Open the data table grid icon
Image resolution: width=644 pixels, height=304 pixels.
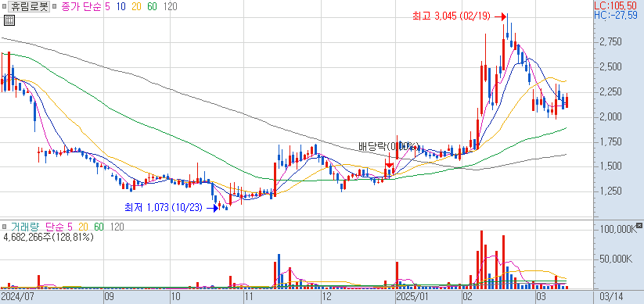coord(9,20)
